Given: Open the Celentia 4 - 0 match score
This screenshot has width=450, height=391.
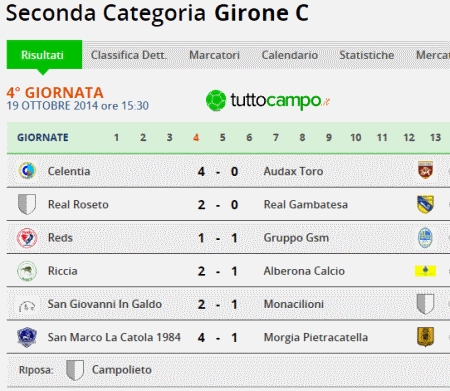Looking at the screenshot, I should click(218, 171).
